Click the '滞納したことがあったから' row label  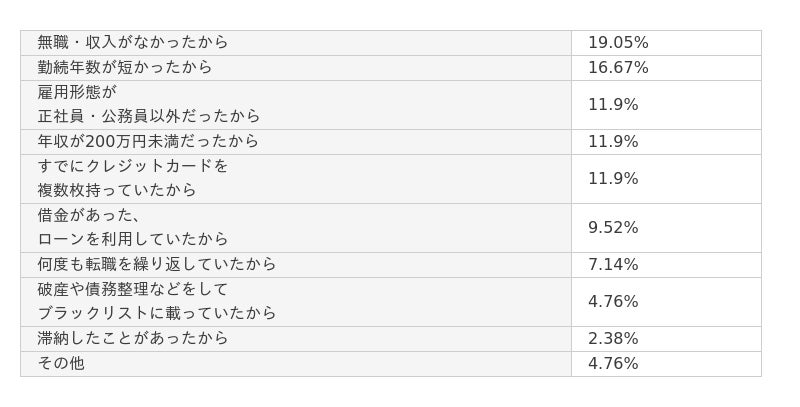[x=133, y=339]
